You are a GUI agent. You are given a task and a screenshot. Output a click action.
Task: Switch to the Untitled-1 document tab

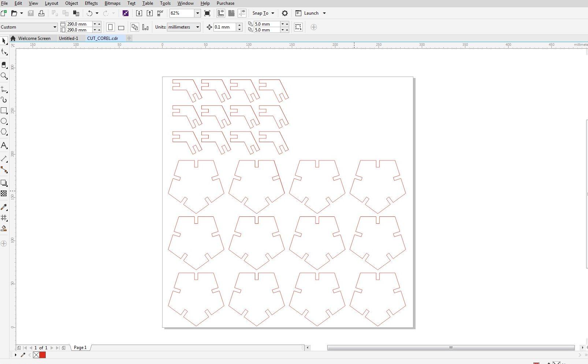[x=68, y=38]
